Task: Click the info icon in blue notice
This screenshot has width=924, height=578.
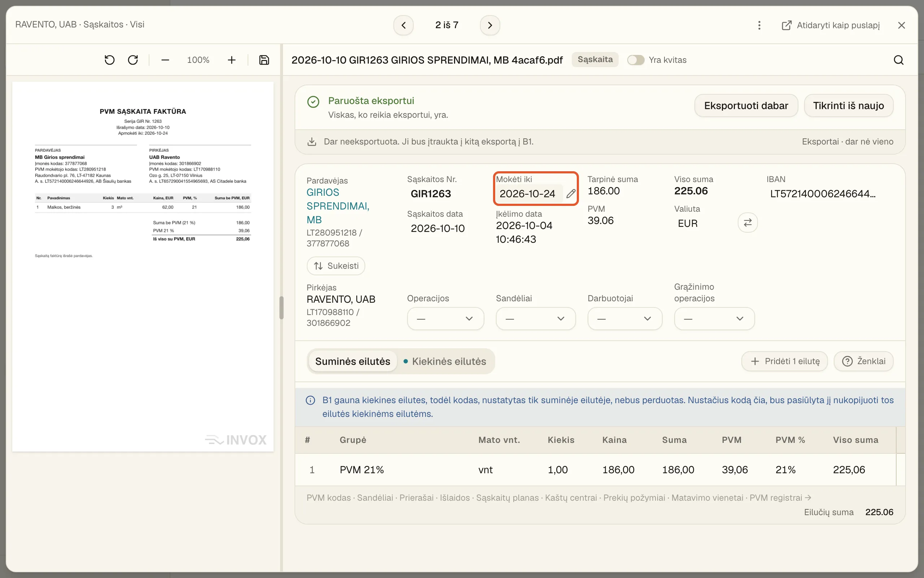Action: 310,400
